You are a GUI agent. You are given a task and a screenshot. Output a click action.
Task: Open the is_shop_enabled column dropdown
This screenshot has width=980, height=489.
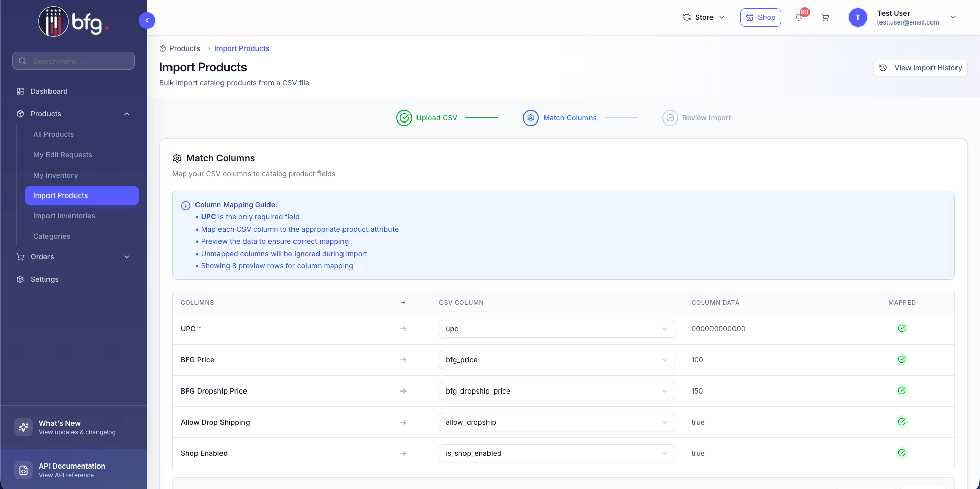tap(556, 453)
